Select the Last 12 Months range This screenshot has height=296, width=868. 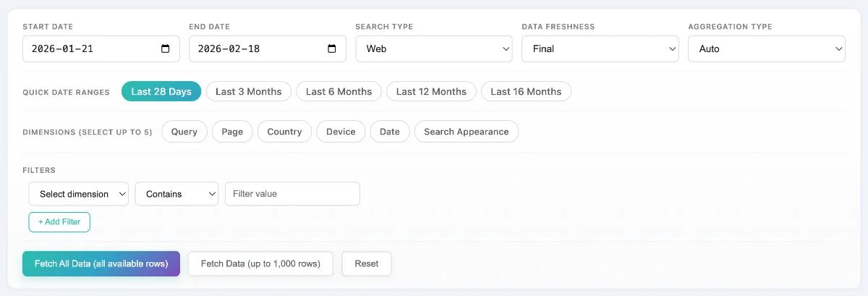coord(431,91)
